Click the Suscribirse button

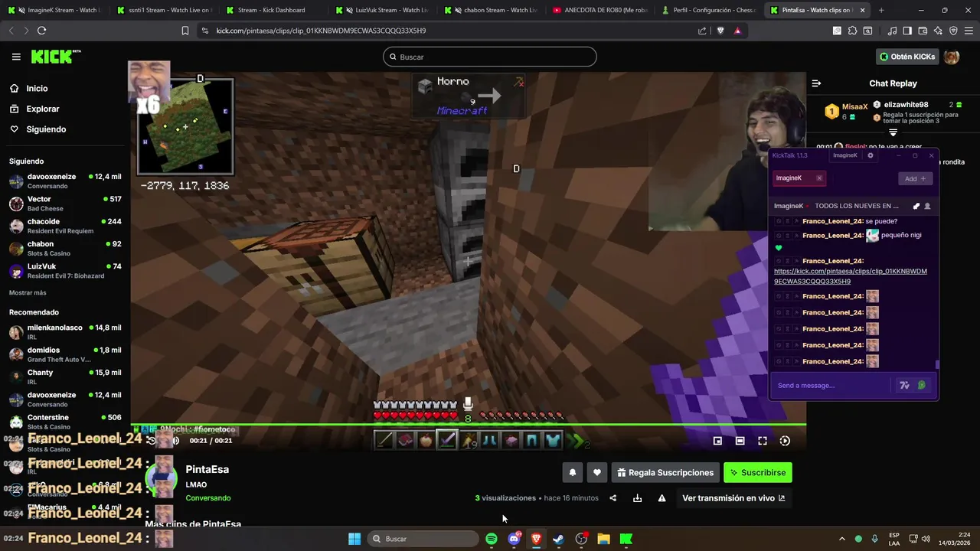point(758,473)
